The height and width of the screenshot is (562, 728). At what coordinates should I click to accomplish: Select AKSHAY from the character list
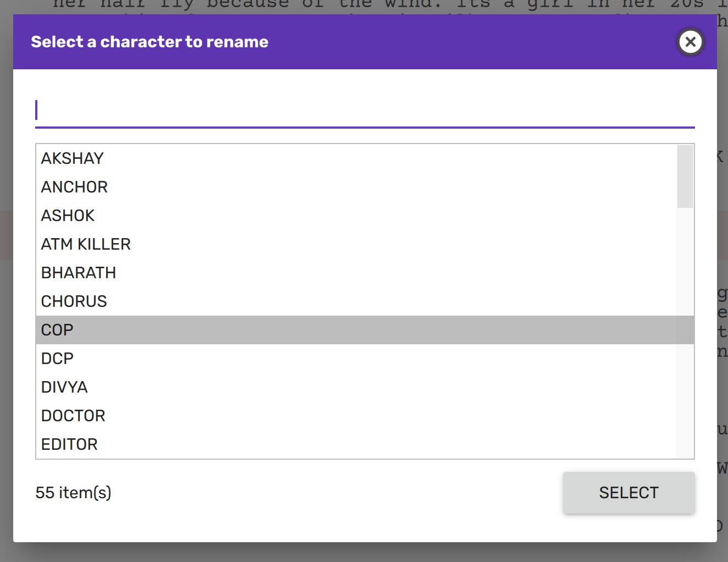point(73,158)
